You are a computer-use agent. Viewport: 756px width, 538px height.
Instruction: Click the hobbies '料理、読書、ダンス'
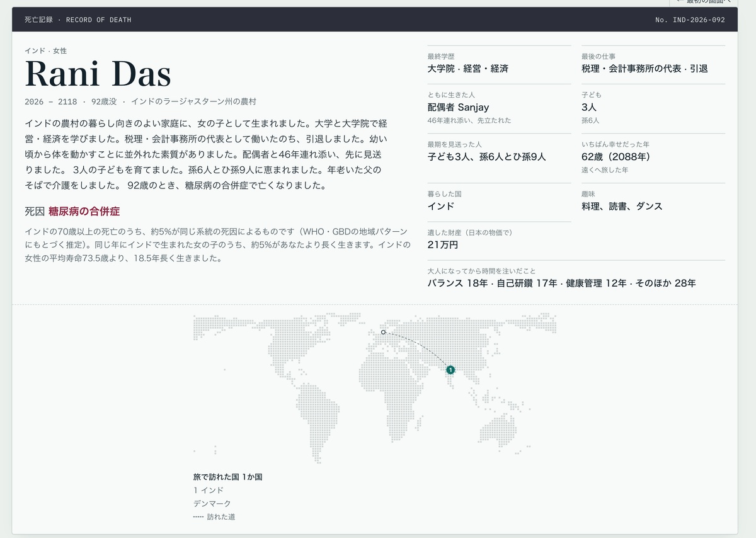(622, 206)
